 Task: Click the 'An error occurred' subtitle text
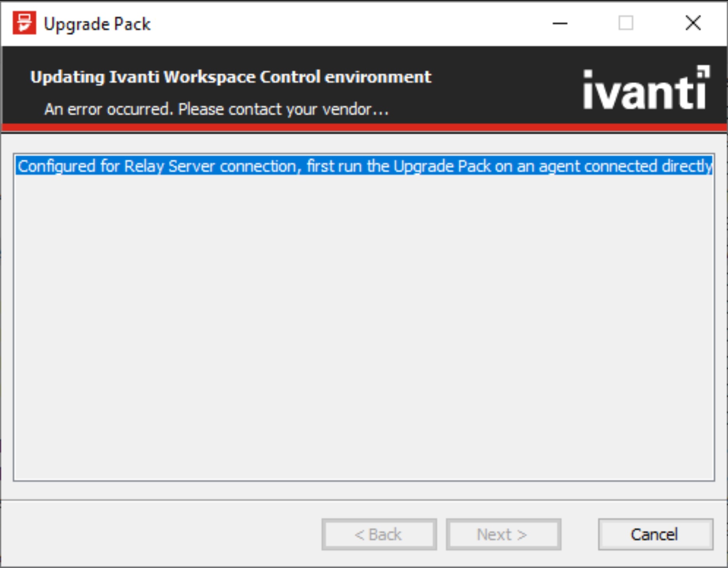pos(217,109)
